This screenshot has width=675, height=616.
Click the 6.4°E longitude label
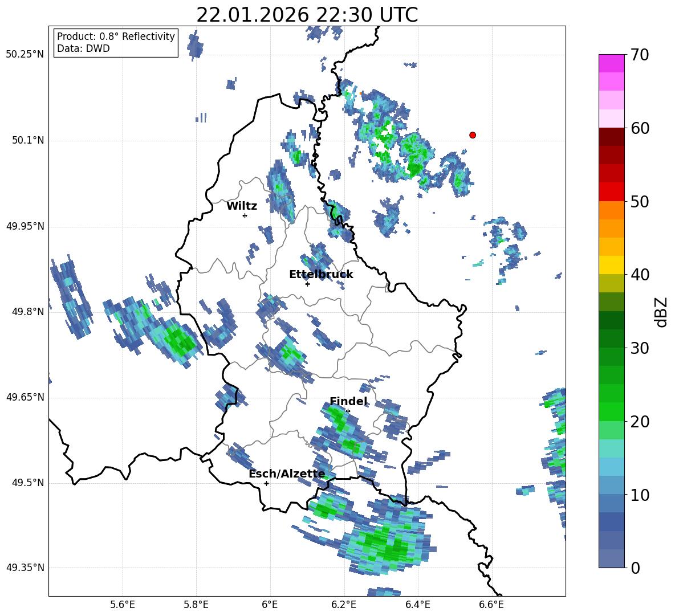point(417,605)
